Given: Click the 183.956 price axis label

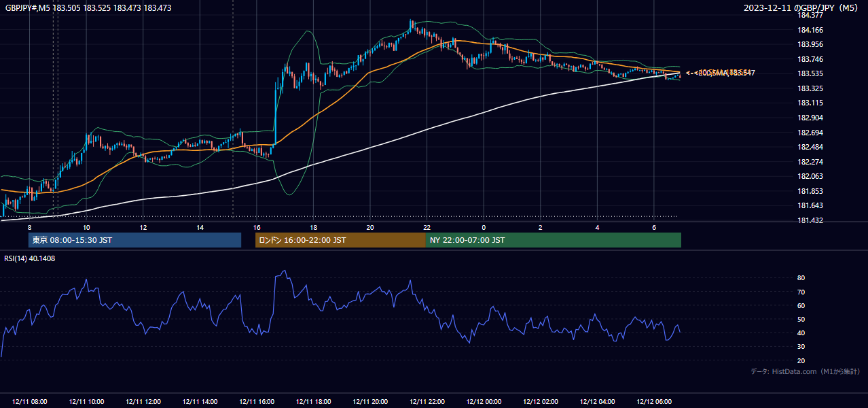Looking at the screenshot, I should pos(810,44).
